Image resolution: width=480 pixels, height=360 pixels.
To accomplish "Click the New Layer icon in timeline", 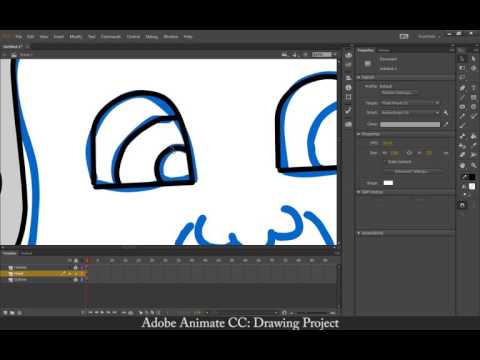I will (5, 313).
